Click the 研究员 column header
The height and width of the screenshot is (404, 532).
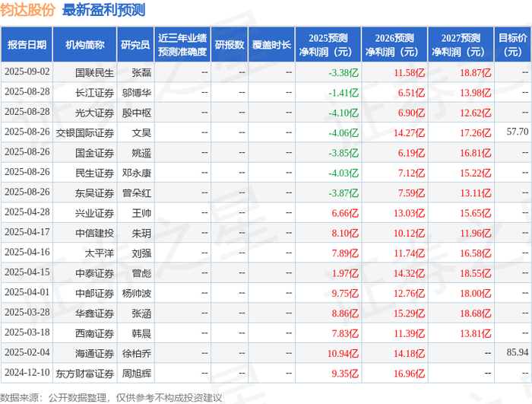135,45
